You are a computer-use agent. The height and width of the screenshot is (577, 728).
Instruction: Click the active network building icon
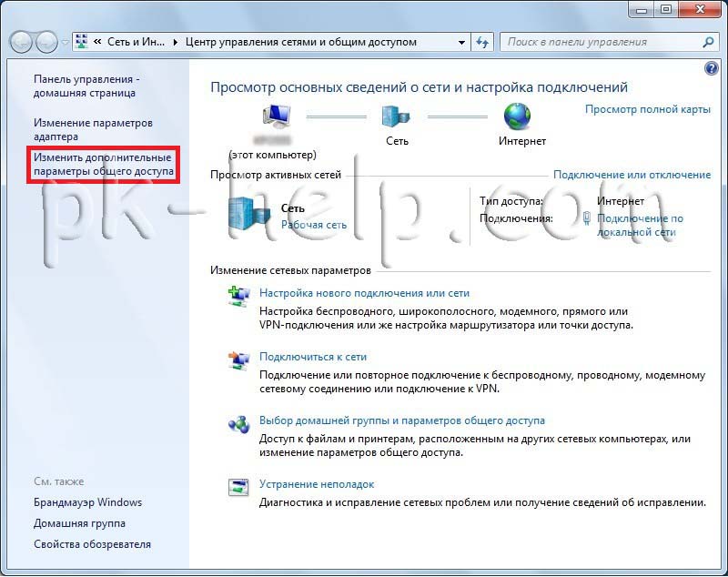point(248,216)
